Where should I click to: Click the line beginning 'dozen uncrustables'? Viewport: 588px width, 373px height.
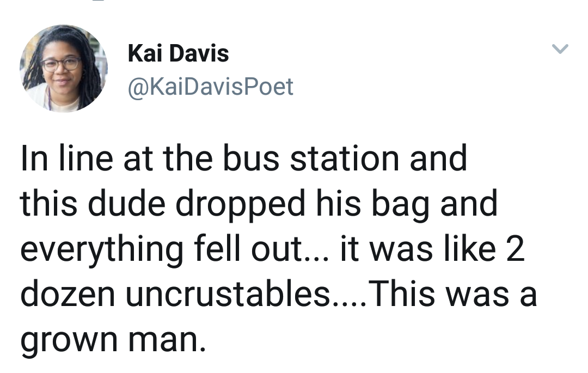(x=279, y=294)
